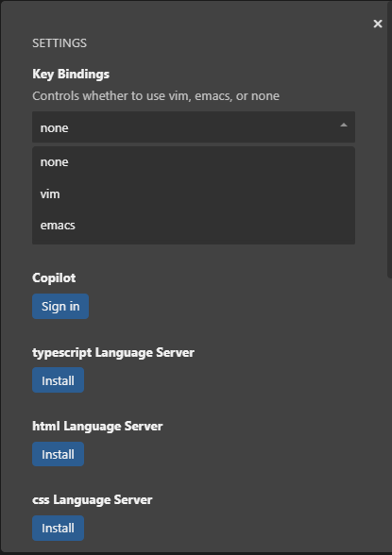392x555 pixels.
Task: Click the settings panel vertical scrollbar
Action: [x=390, y=139]
